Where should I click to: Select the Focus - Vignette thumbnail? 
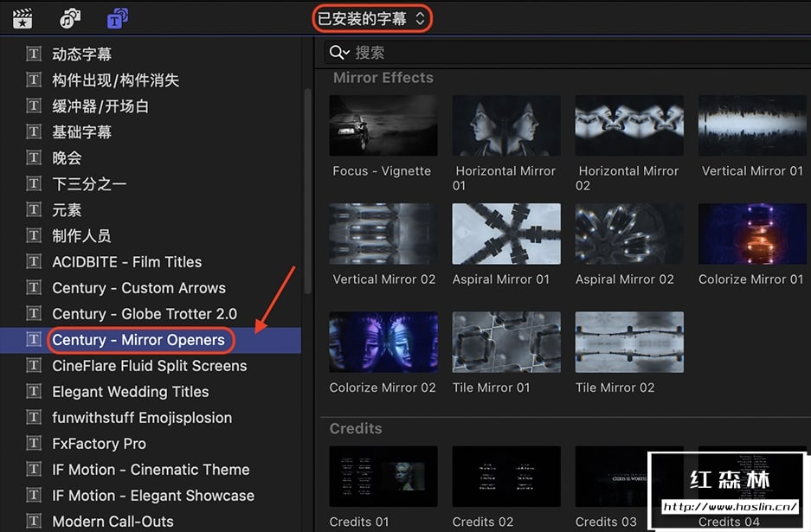point(383,125)
